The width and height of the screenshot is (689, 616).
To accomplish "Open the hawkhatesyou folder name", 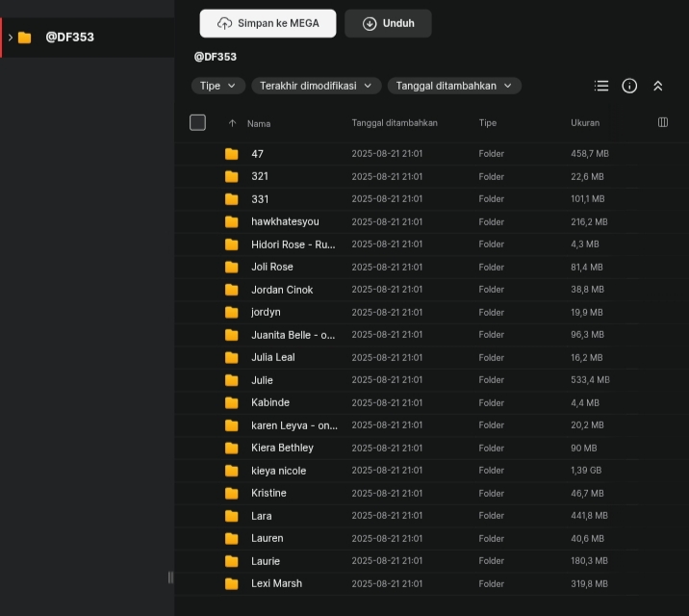I will (x=285, y=222).
